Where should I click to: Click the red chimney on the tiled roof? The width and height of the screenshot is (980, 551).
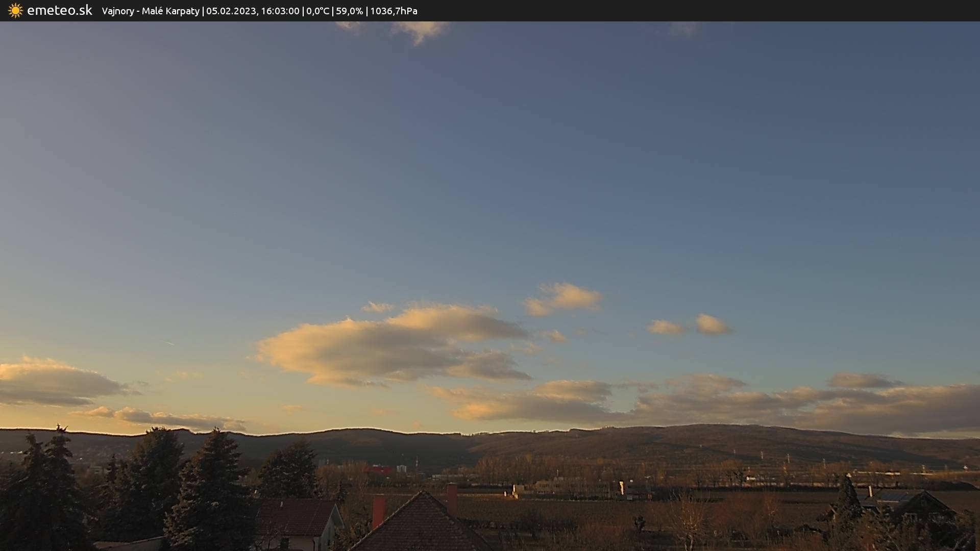(378, 510)
